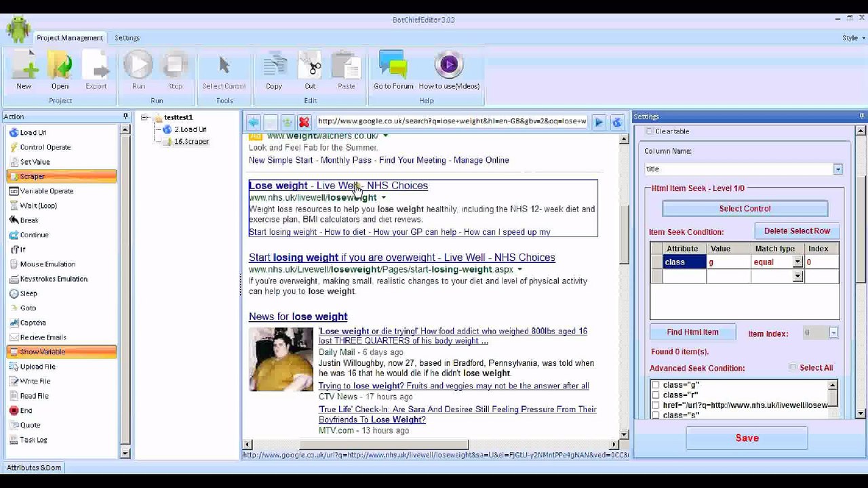868x488 pixels.
Task: Click the browser forward arrow icon
Action: [270, 122]
